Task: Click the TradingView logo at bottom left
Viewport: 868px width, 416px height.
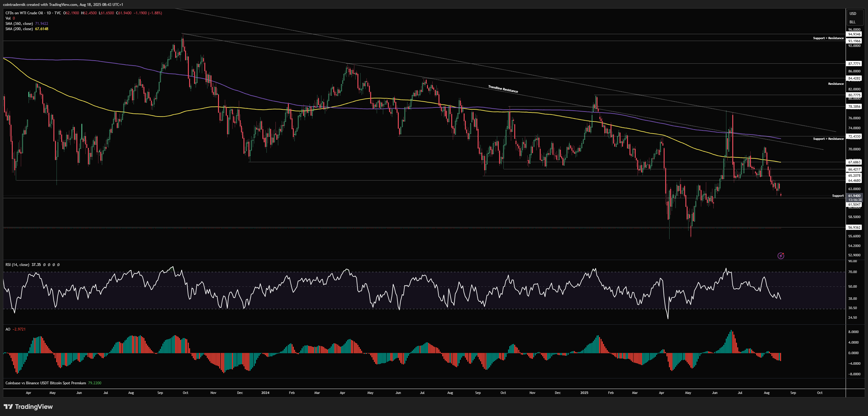Action: [x=28, y=407]
